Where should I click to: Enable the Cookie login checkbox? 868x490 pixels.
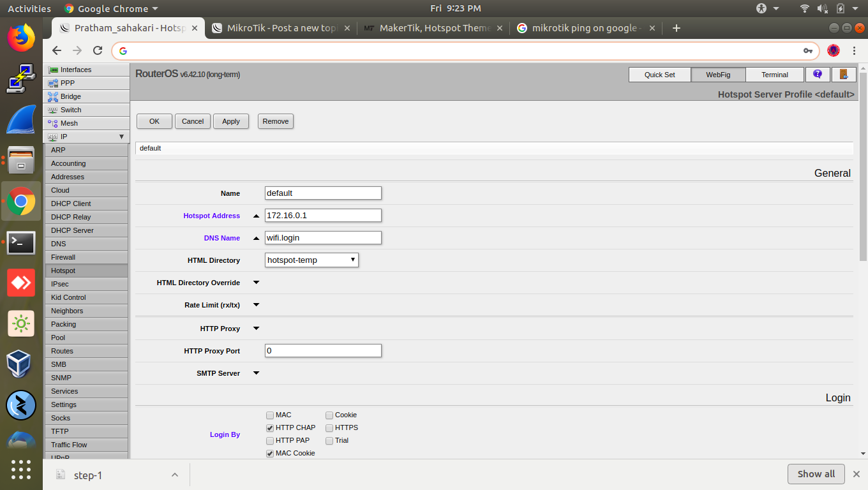coord(329,415)
